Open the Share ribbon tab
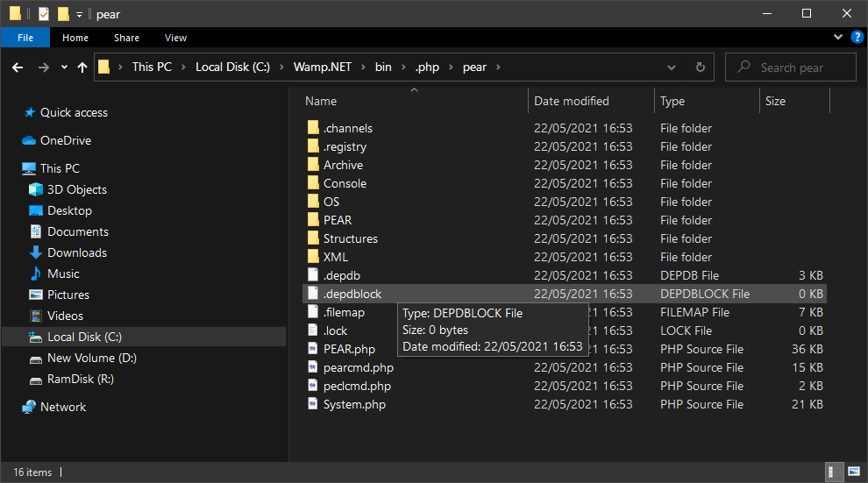The image size is (868, 483). click(127, 38)
